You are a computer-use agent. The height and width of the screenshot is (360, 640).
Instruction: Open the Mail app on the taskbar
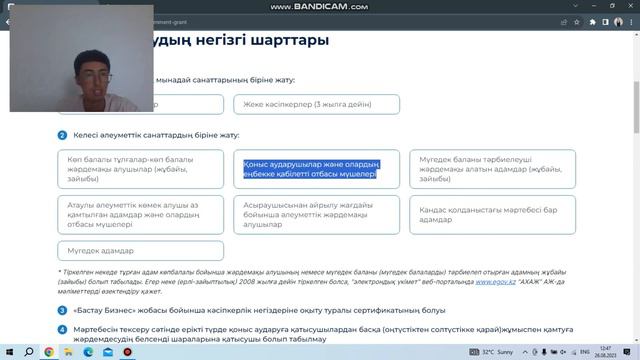tap(108, 352)
